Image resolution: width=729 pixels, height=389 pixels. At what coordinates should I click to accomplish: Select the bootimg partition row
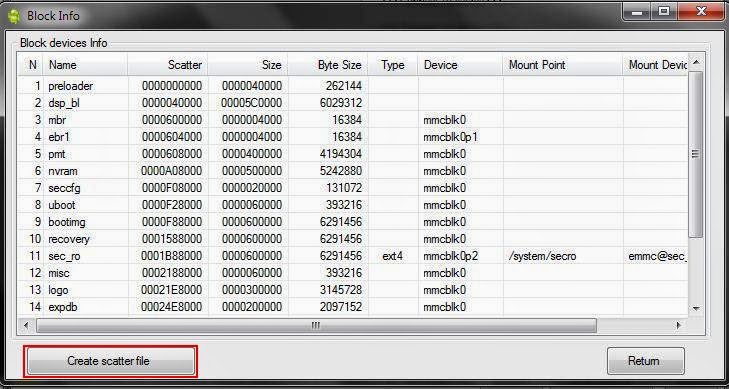click(353, 222)
